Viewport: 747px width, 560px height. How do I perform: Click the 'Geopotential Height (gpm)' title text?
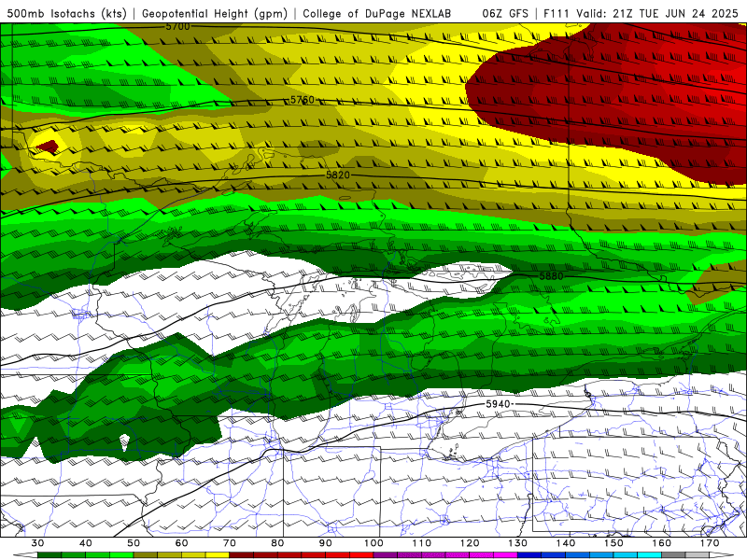[x=215, y=13]
